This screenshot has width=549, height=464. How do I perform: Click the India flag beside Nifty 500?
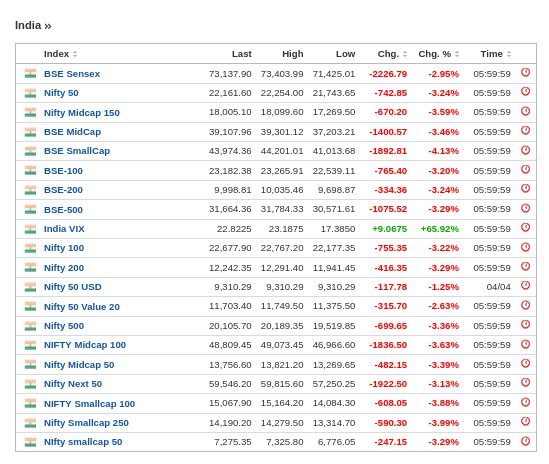pos(30,326)
